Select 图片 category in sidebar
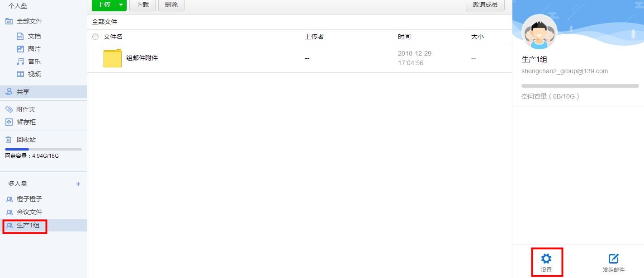Image resolution: width=644 pixels, height=278 pixels. coord(34,49)
